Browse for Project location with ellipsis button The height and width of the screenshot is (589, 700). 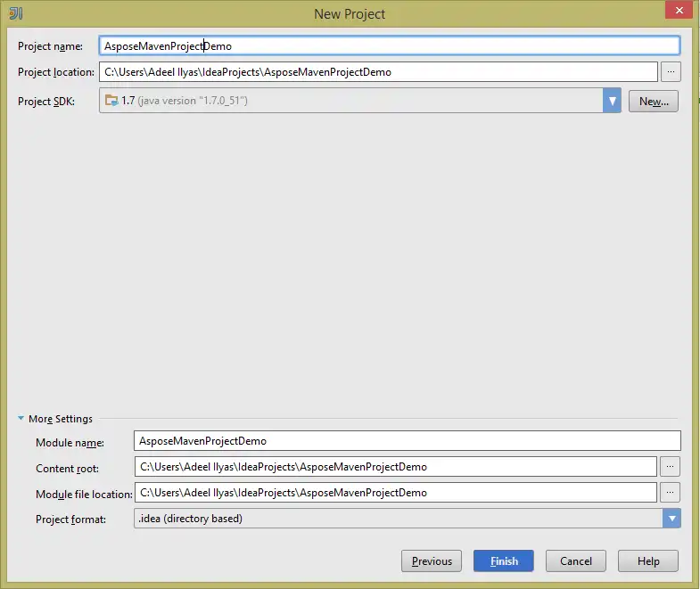(671, 72)
